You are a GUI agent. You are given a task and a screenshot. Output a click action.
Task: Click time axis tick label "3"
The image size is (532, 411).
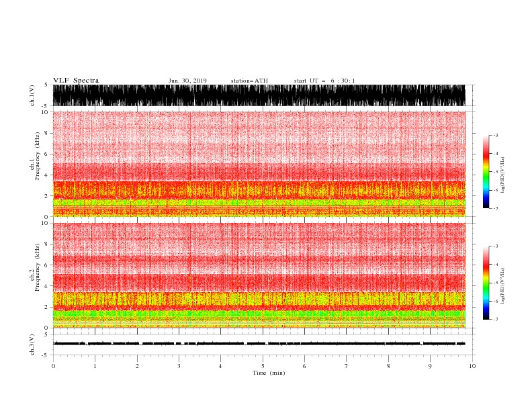tap(179, 366)
